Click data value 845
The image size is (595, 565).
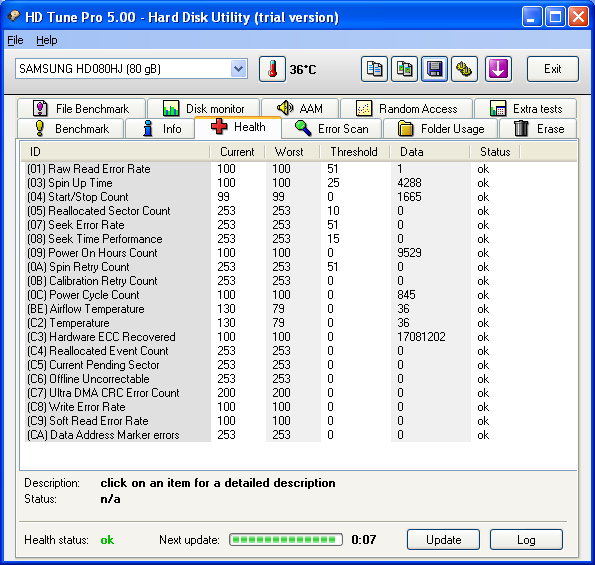[x=406, y=295]
